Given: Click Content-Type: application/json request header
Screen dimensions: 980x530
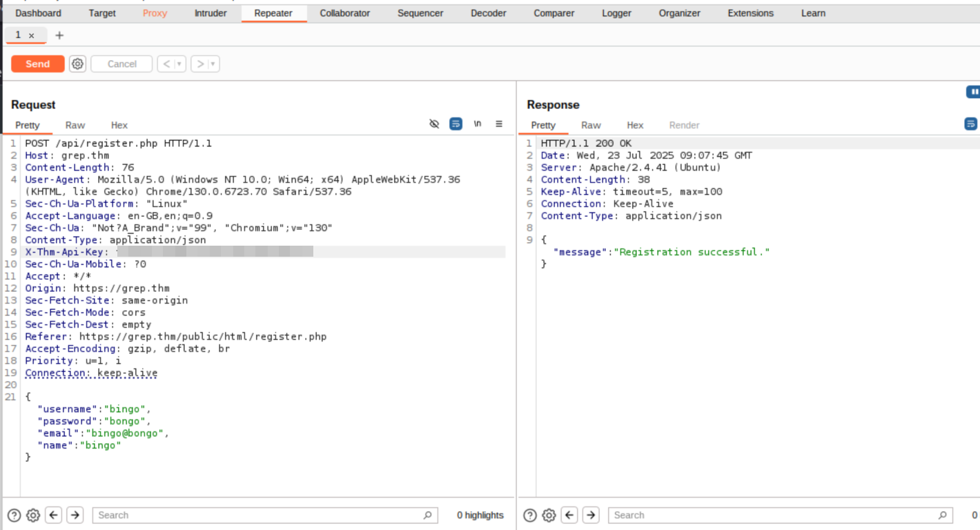Looking at the screenshot, I should point(116,240).
